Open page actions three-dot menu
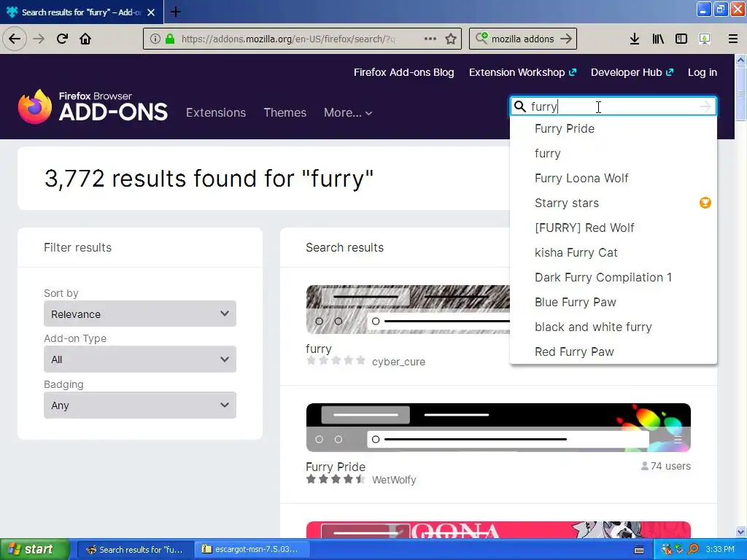747x560 pixels. click(x=430, y=39)
